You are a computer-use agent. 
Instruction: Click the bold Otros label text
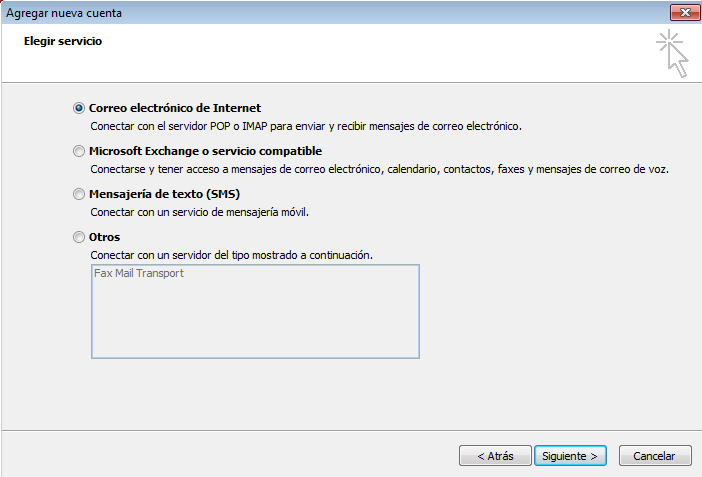pyautogui.click(x=104, y=237)
